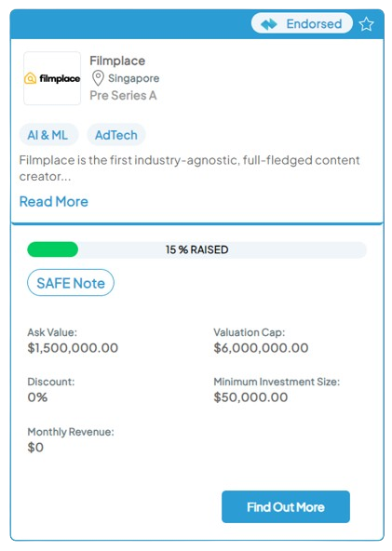Click the Monthly Revenue $0 value
392x551 pixels.
click(x=35, y=447)
